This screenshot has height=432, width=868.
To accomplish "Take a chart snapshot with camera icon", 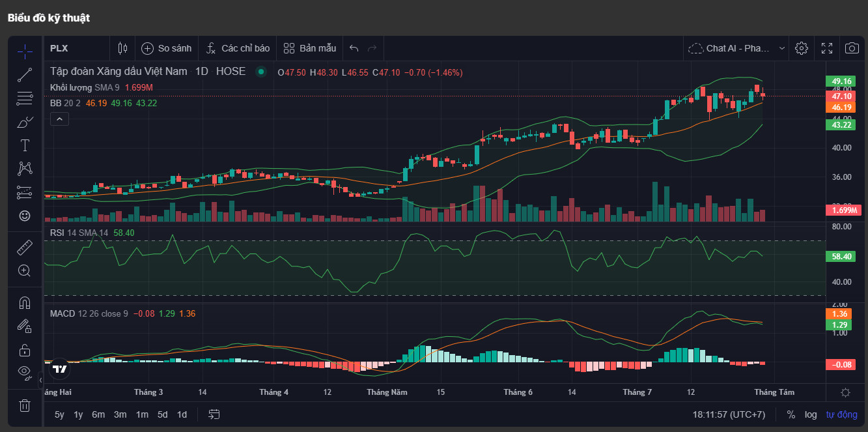I will 852,48.
